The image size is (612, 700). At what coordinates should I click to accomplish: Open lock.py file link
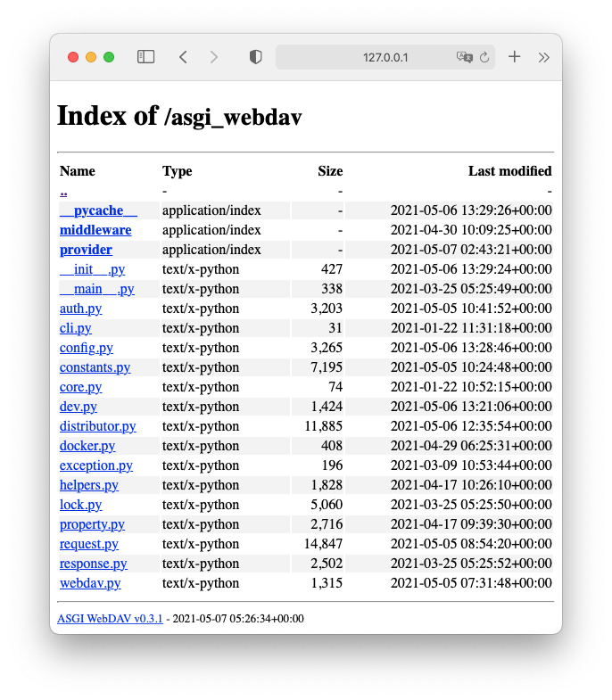pyautogui.click(x=81, y=505)
